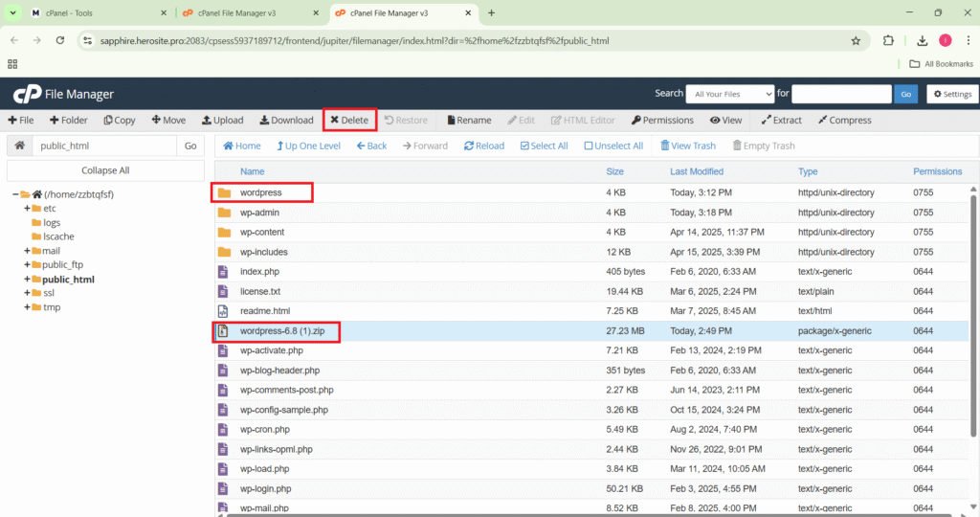Image resolution: width=980 pixels, height=517 pixels.
Task: Select the logs folder in tree
Action: pos(52,222)
